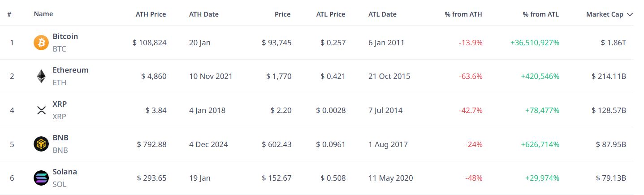Click the rank # column header
This screenshot has width=644, height=195.
click(9, 14)
